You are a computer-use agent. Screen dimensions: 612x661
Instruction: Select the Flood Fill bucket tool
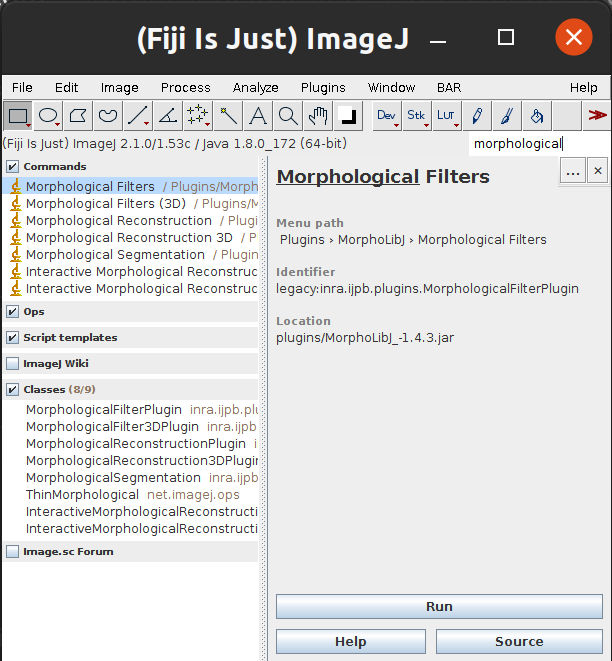537,116
